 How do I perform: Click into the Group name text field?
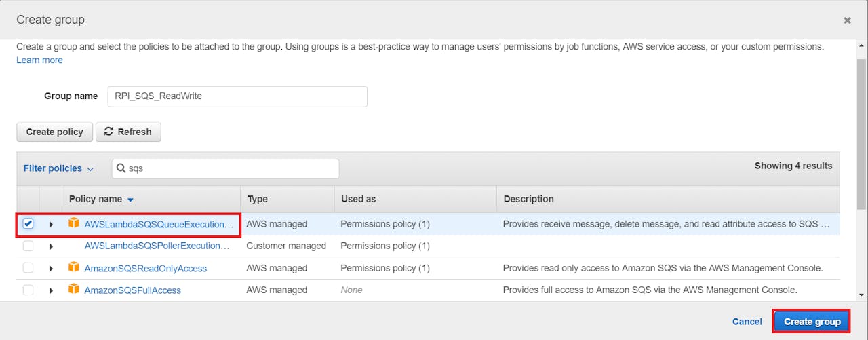pos(237,96)
